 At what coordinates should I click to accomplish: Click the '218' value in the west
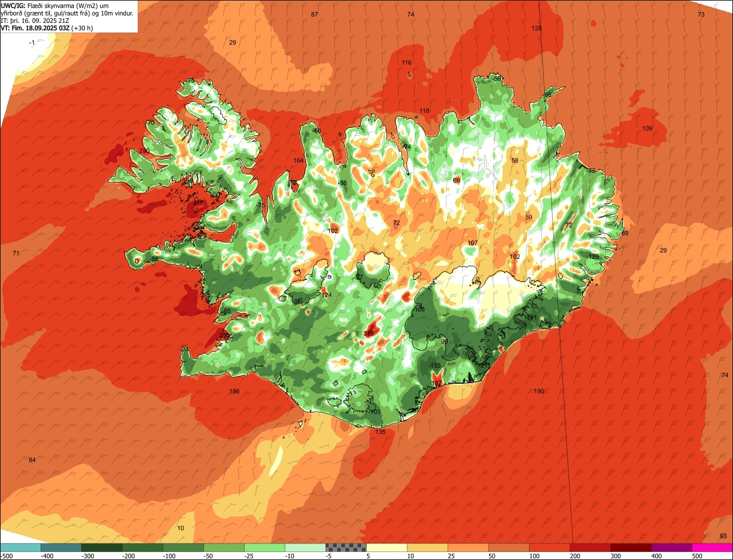199,203
